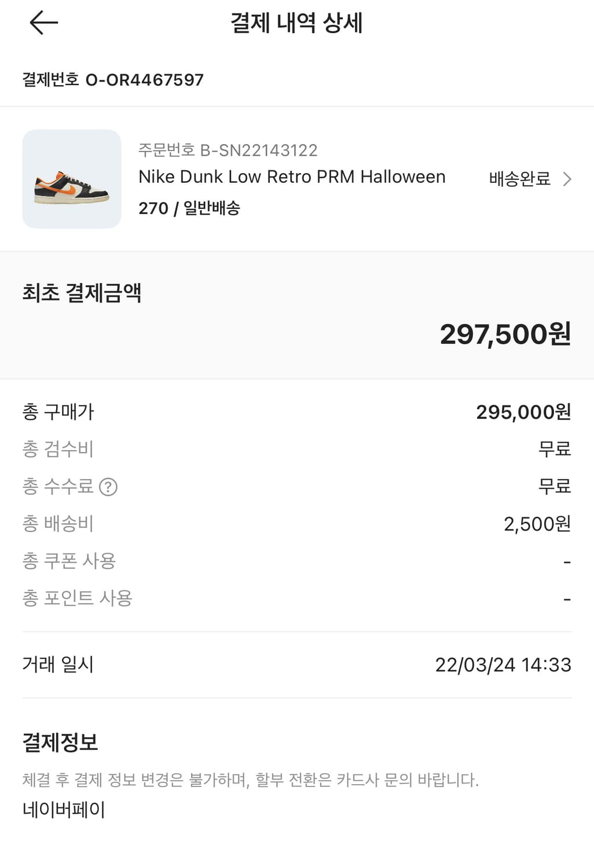This screenshot has width=594, height=868.
Task: Tap the Nike Dunk Halloween shoe thumbnail
Action: tap(72, 179)
